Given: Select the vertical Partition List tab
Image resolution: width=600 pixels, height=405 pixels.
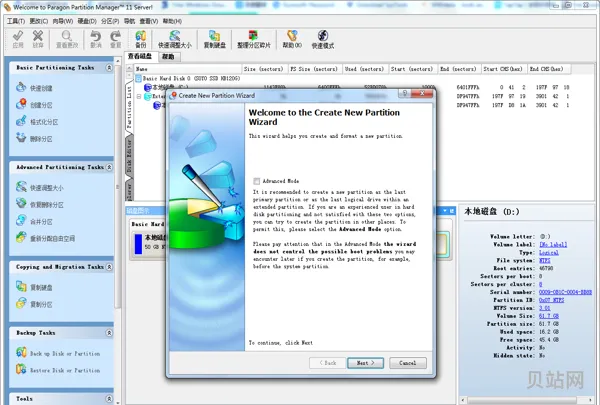Looking at the screenshot, I should point(129,107).
